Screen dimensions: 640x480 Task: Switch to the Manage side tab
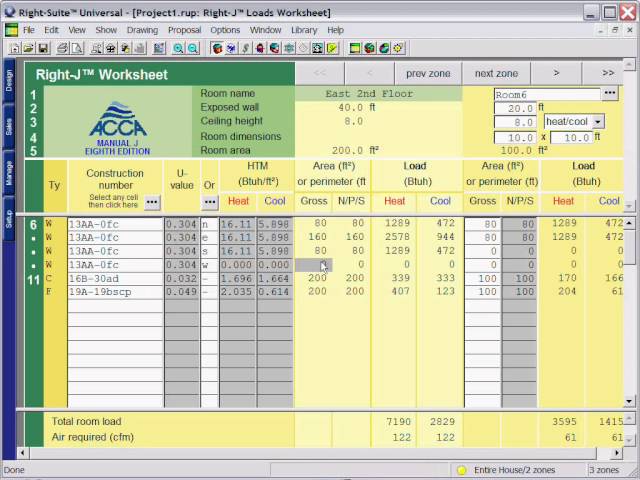9,173
